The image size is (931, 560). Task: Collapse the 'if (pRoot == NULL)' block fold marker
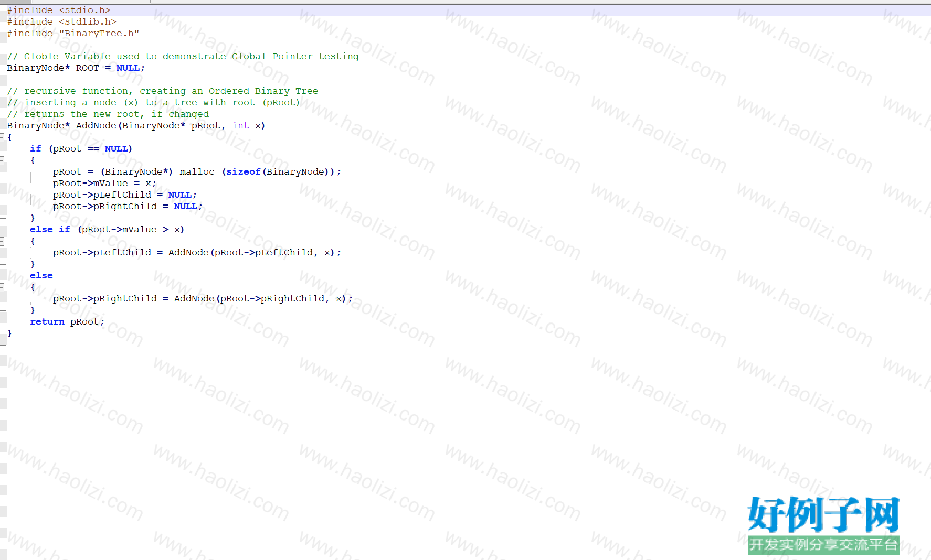coord(2,160)
